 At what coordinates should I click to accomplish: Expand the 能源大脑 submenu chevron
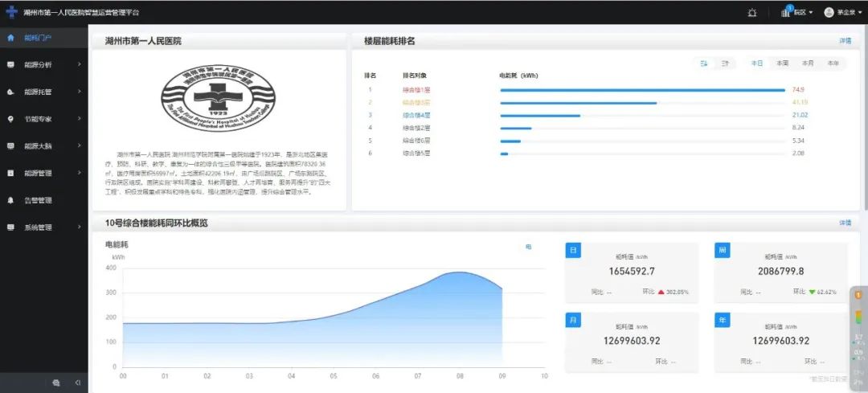[x=79, y=146]
